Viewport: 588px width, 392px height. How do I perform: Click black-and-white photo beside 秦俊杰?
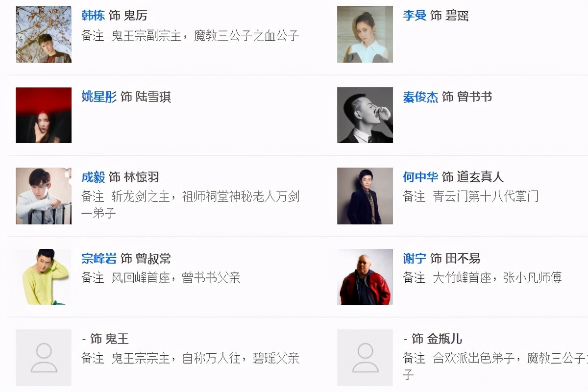point(365,115)
